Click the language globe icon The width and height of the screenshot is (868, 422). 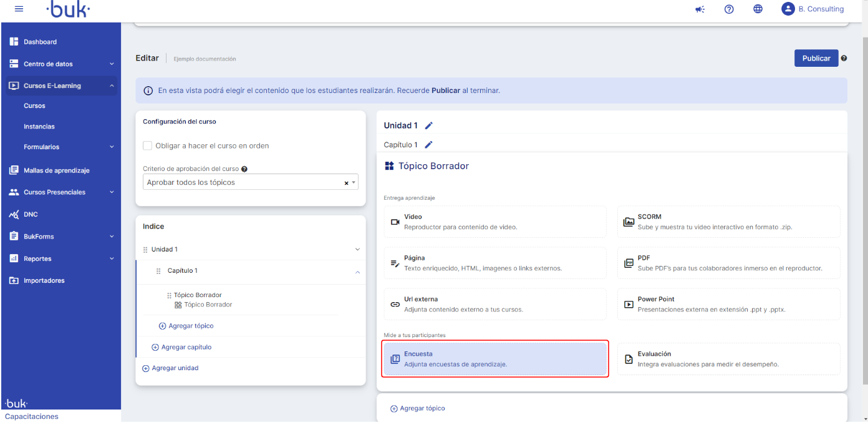[x=758, y=9]
